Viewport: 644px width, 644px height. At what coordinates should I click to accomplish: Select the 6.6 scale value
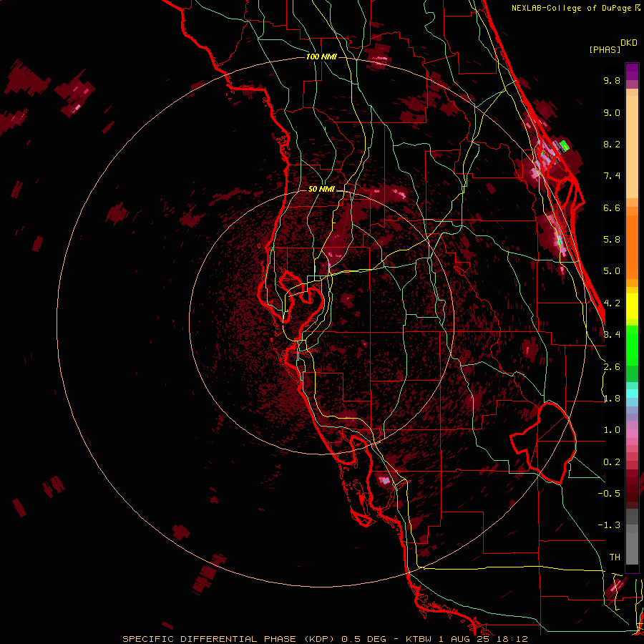[612, 208]
